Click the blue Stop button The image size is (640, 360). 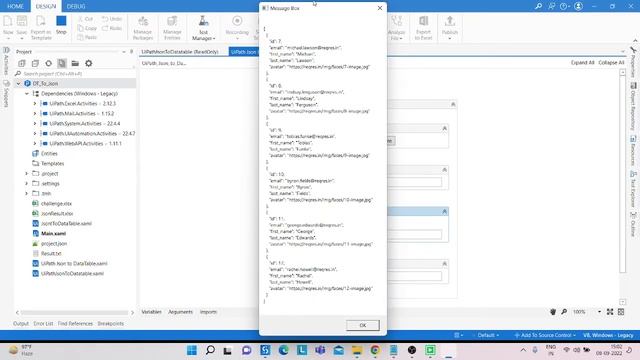tap(61, 24)
